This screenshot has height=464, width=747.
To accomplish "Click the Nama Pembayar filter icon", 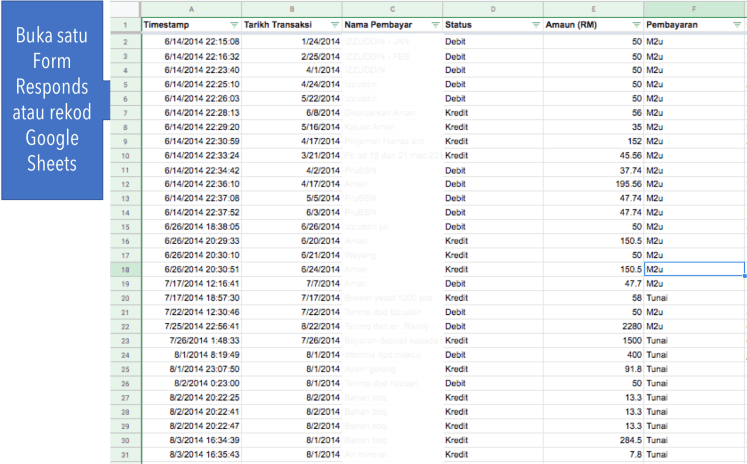I will click(x=435, y=23).
